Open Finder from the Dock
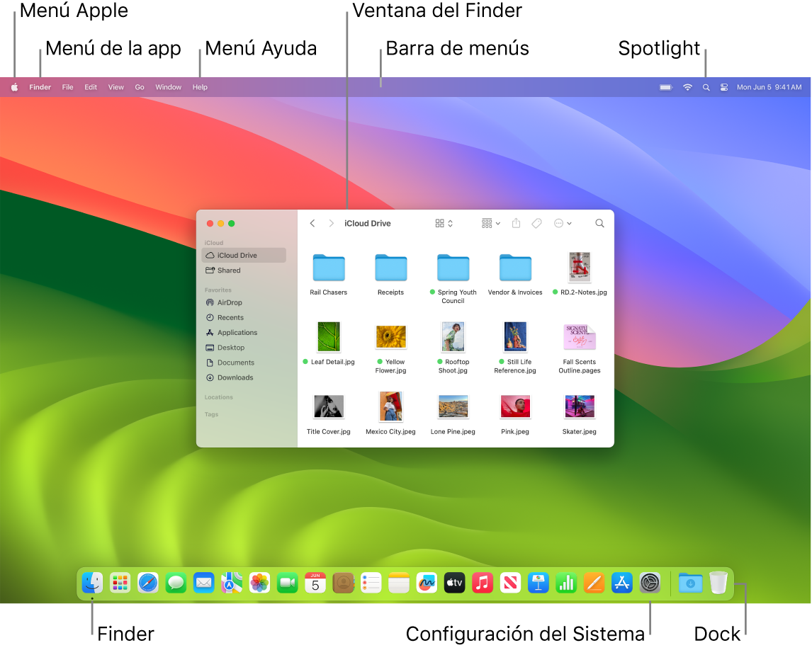The width and height of the screenshot is (812, 650). point(91,583)
